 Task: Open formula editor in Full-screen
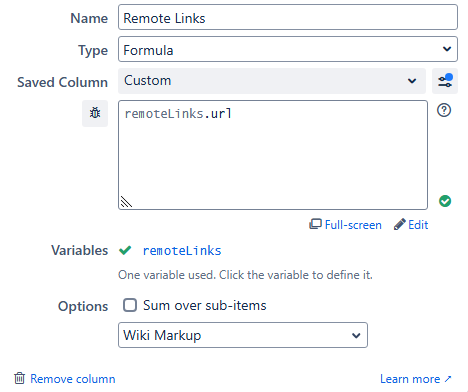[353, 225]
